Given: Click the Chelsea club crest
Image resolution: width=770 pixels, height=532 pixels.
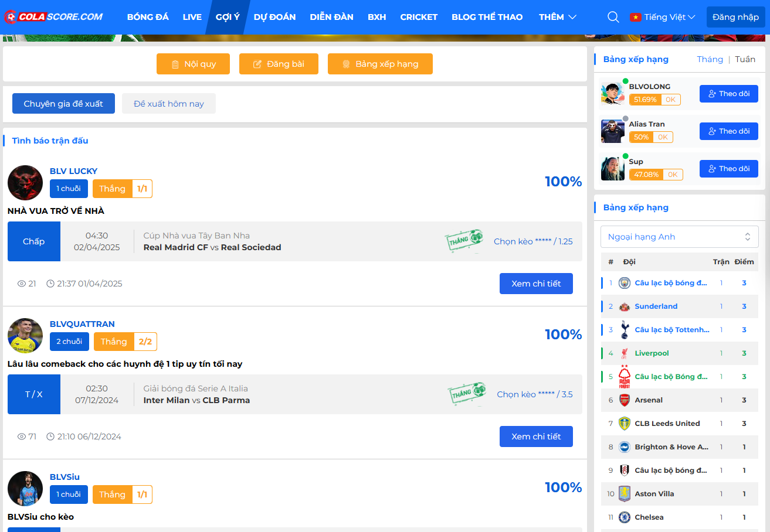Looking at the screenshot, I should click(625, 517).
